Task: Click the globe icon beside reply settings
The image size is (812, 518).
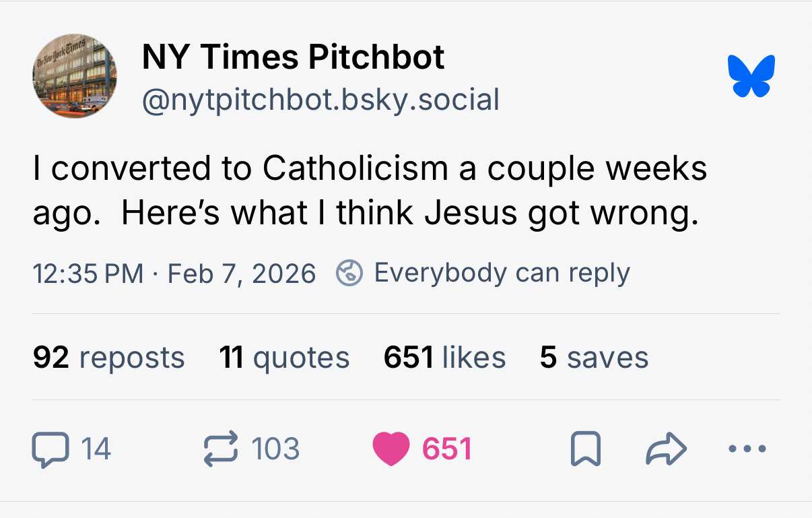Action: pyautogui.click(x=349, y=273)
